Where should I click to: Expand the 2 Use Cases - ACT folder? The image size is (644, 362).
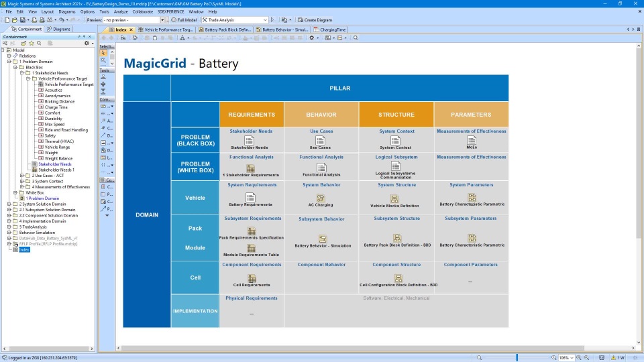[x=22, y=175]
